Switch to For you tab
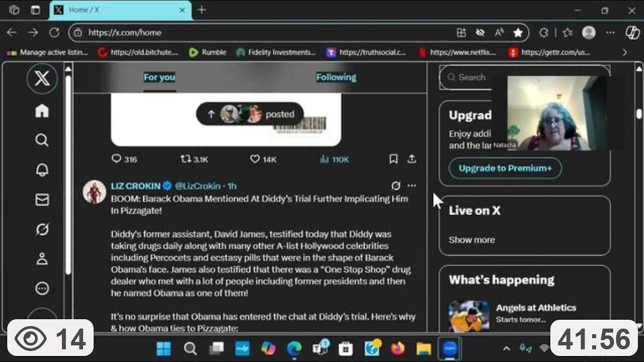 [x=159, y=77]
